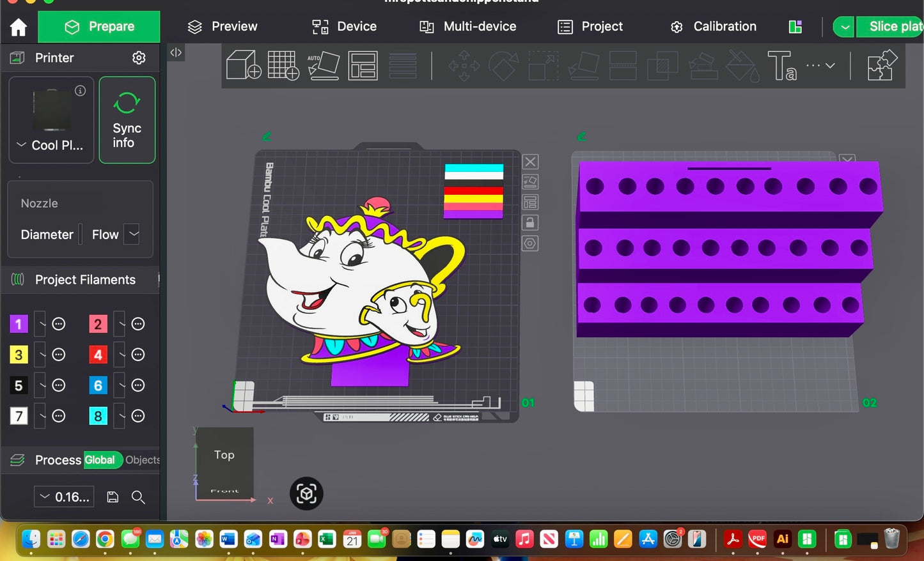Open Finder from the Dock
The image size is (924, 561).
click(31, 539)
